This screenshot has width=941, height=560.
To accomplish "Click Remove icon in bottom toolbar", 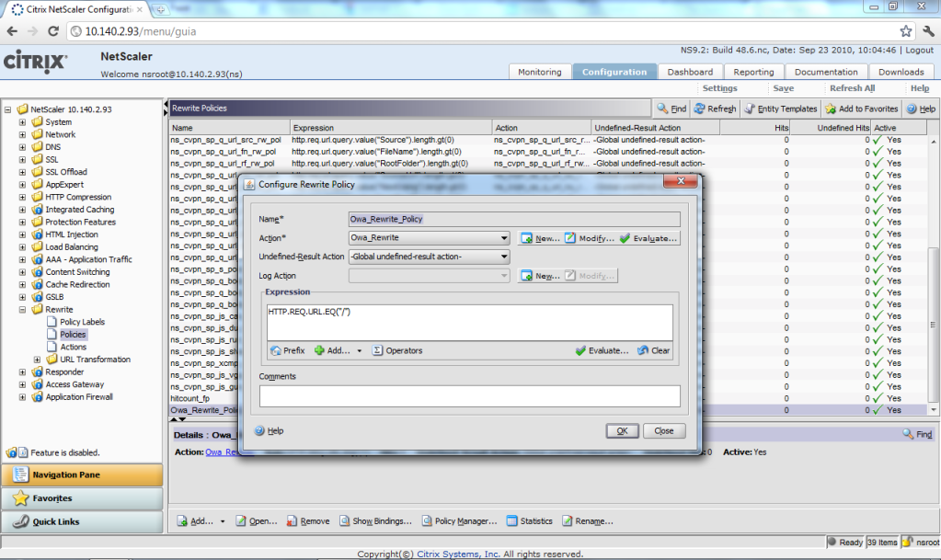I will coord(292,521).
